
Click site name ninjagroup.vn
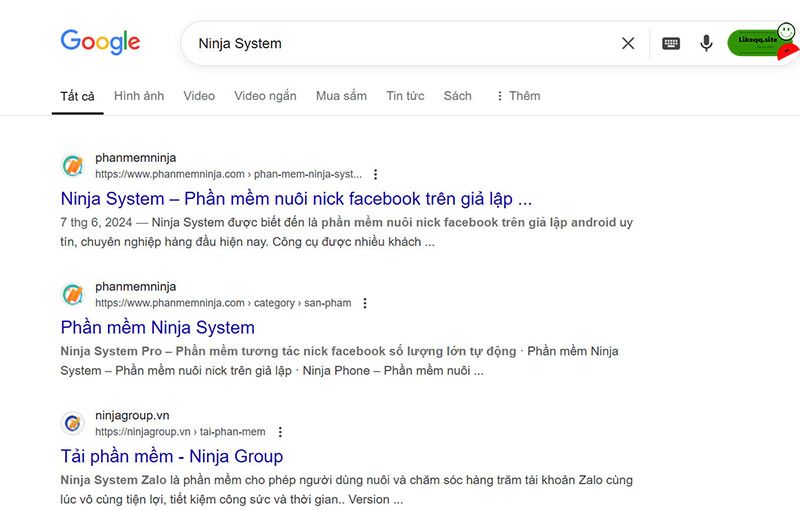pyautogui.click(x=132, y=416)
